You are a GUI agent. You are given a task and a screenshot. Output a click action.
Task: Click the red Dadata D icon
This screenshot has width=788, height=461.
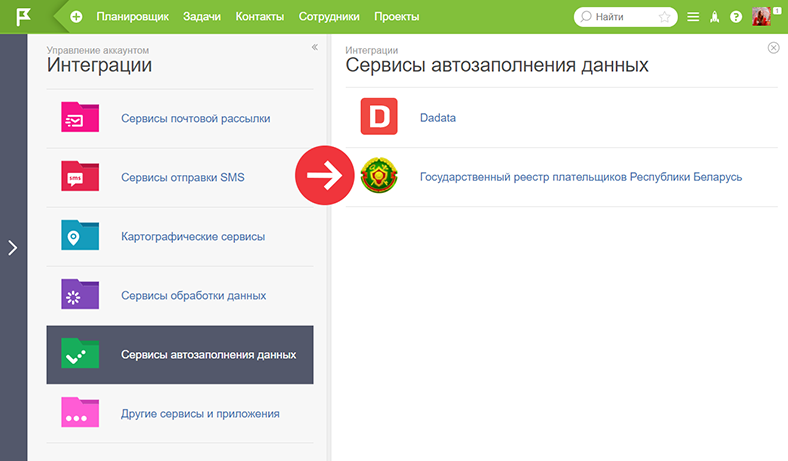point(379,117)
